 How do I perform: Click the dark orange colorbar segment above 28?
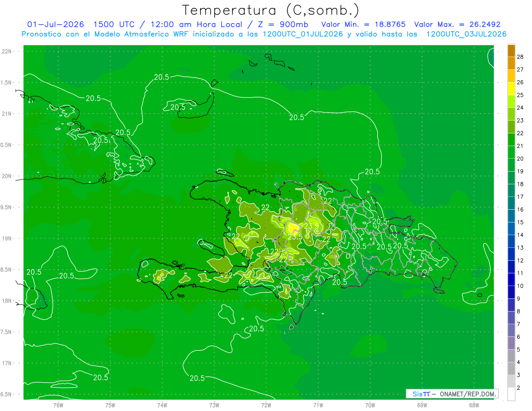click(x=511, y=51)
